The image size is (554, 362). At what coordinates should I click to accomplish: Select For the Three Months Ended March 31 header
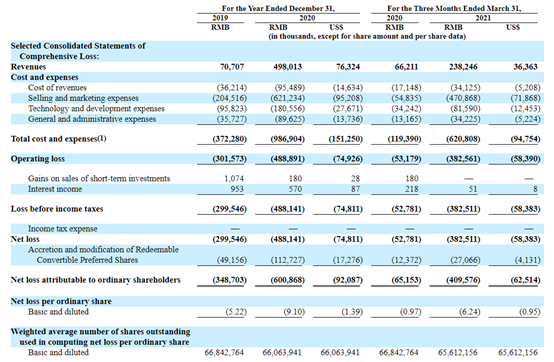(454, 8)
